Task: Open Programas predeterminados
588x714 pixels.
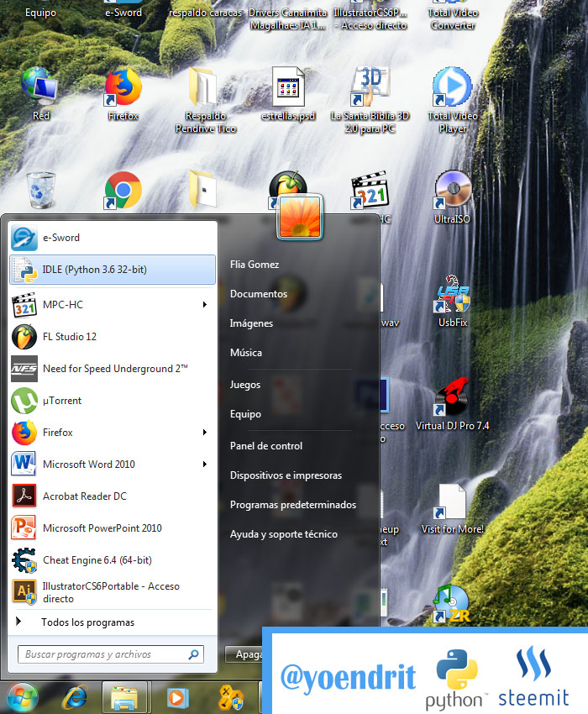Action: coord(293,505)
